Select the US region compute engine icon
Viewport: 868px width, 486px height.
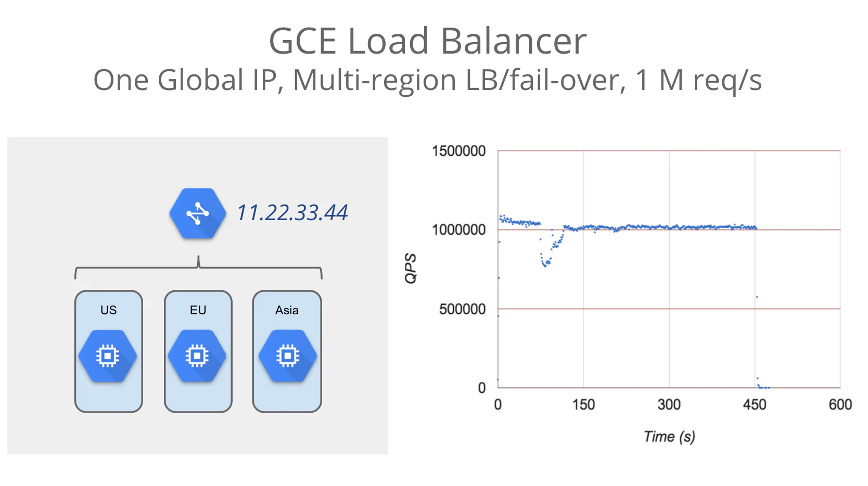[108, 356]
